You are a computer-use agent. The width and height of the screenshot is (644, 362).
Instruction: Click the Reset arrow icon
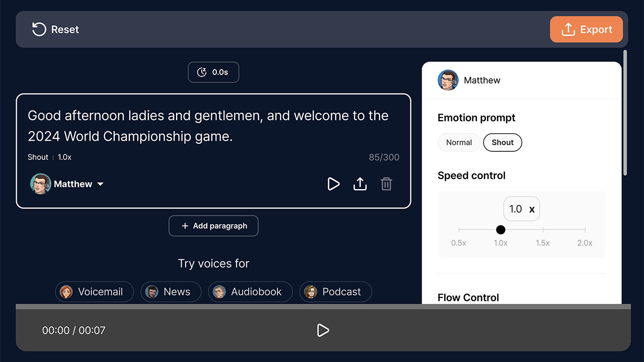click(x=39, y=29)
